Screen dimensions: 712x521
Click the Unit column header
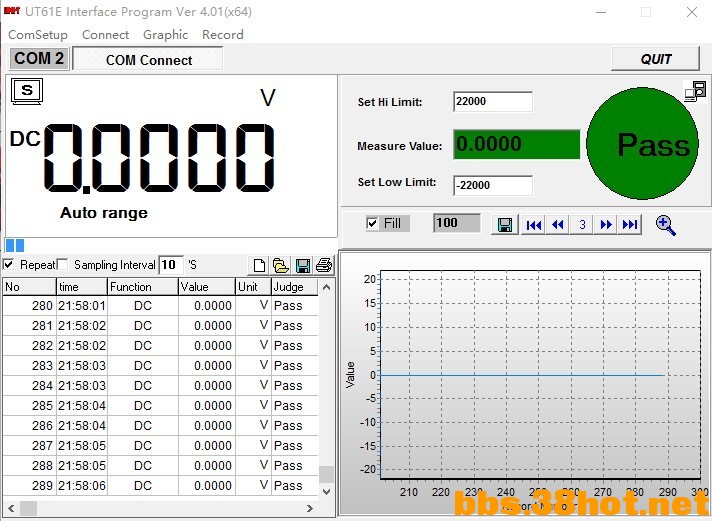coord(253,287)
